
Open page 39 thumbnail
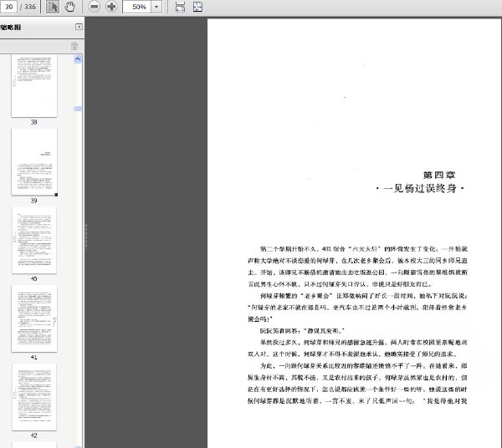[34, 162]
